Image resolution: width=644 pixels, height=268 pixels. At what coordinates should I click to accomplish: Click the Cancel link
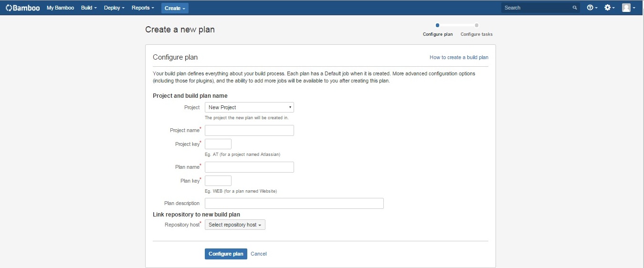click(259, 254)
